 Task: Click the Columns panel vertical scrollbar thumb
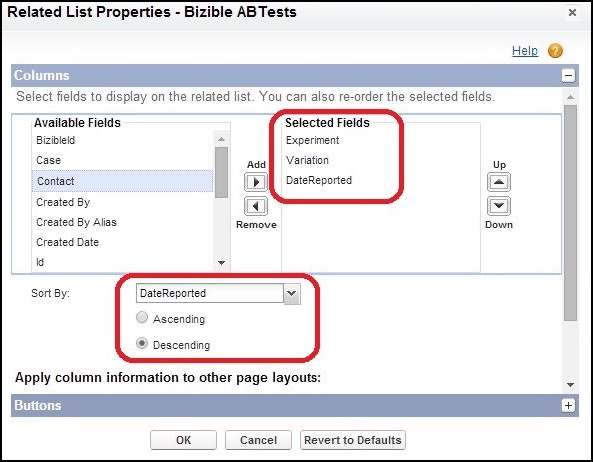pos(570,213)
